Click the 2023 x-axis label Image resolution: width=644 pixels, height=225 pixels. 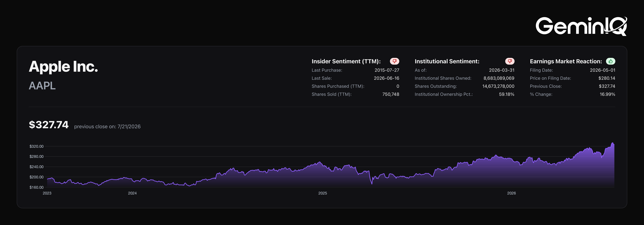click(47, 193)
